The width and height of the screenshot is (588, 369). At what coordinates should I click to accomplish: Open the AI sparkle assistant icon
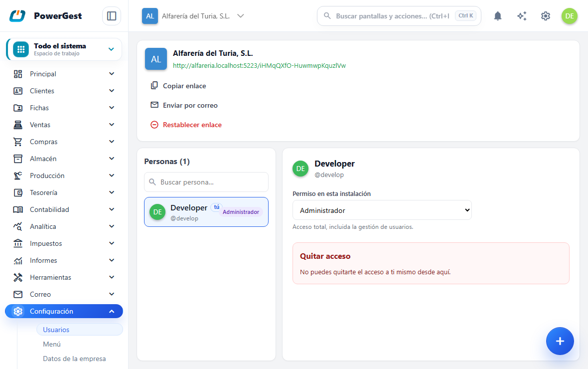tap(522, 16)
